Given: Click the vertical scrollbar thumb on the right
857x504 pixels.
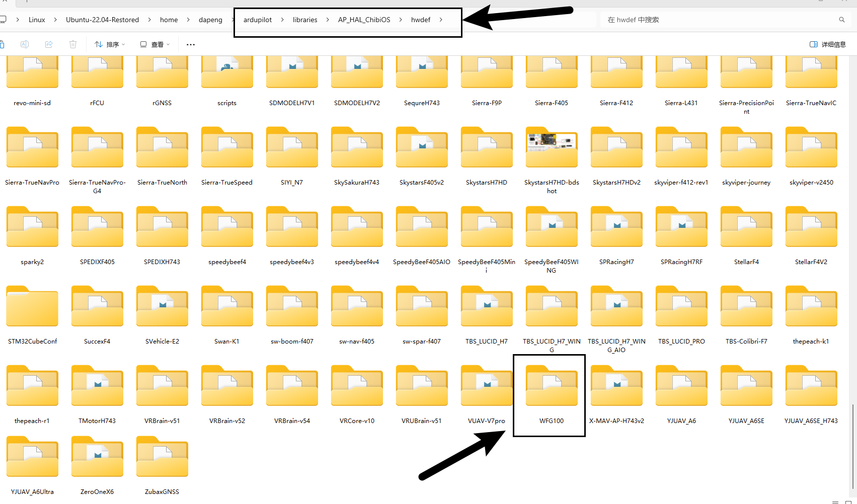Looking at the screenshot, I should click(852, 445).
